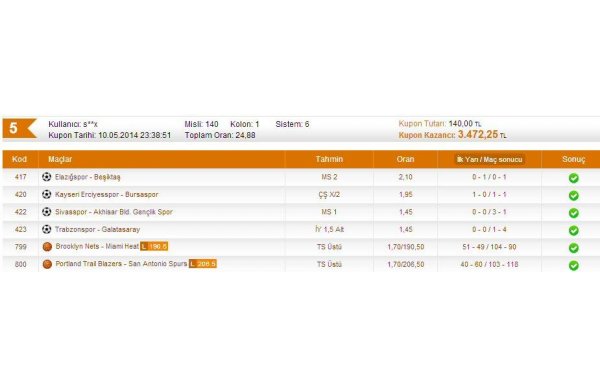Click the L 206.5 limit badge on Blazers row
This screenshot has height=385, width=600.
[x=203, y=264]
